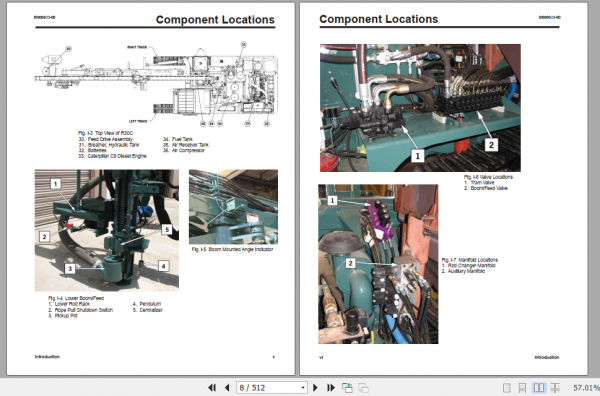Click the Air Compressor legend entry

pyautogui.click(x=184, y=150)
